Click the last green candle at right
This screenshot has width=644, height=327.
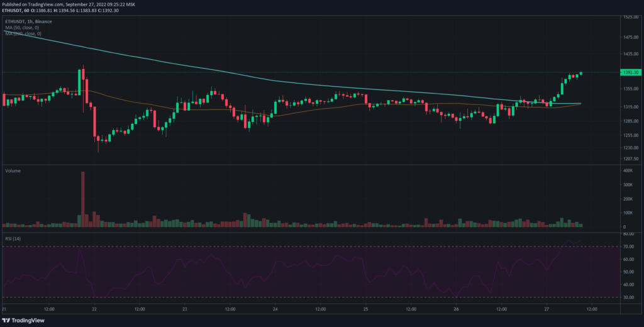click(581, 74)
